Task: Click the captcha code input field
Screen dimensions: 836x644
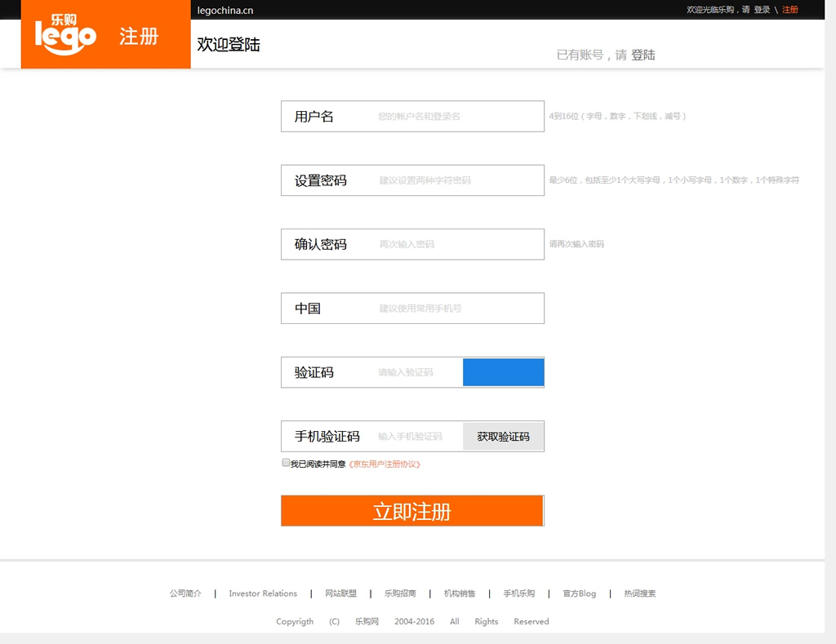Action: [416, 372]
